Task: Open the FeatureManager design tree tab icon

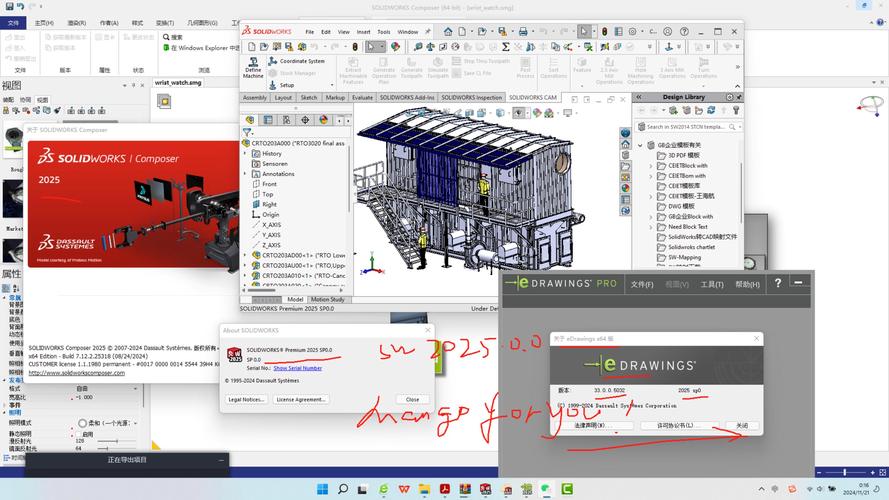Action: coord(250,120)
